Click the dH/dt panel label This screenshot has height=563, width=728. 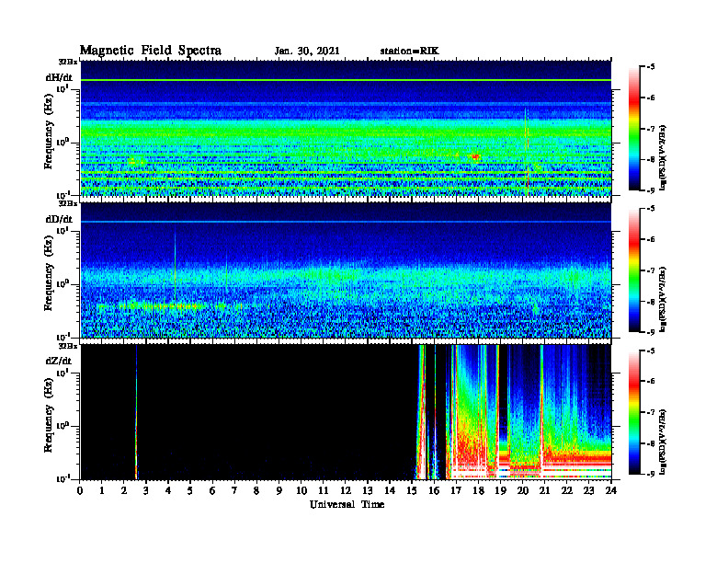pyautogui.click(x=59, y=77)
